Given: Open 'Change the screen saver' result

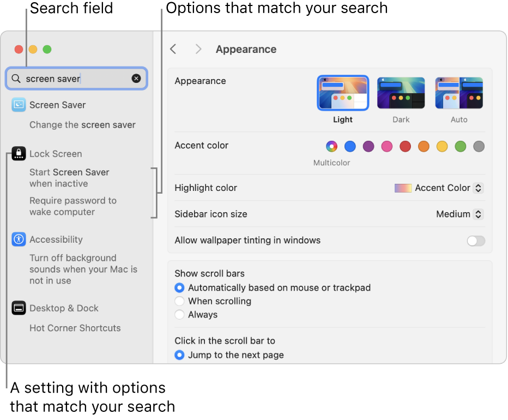Looking at the screenshot, I should point(82,125).
